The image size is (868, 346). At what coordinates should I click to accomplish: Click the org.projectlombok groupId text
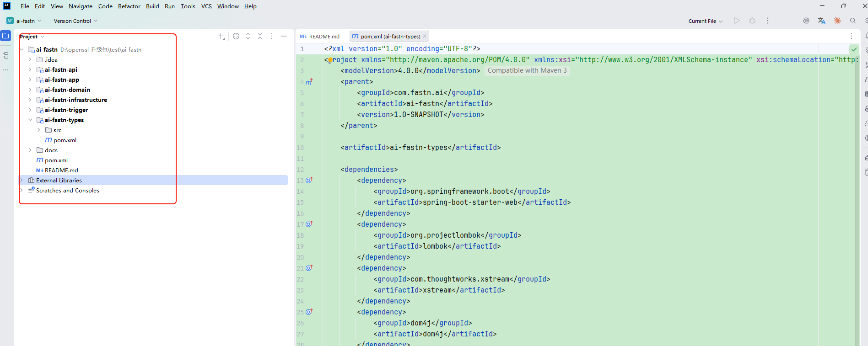(445, 235)
